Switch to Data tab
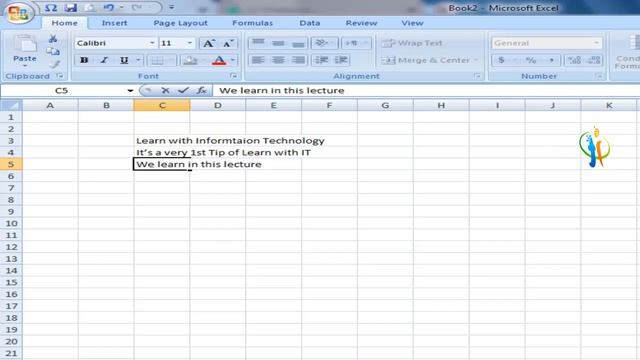 coord(309,23)
